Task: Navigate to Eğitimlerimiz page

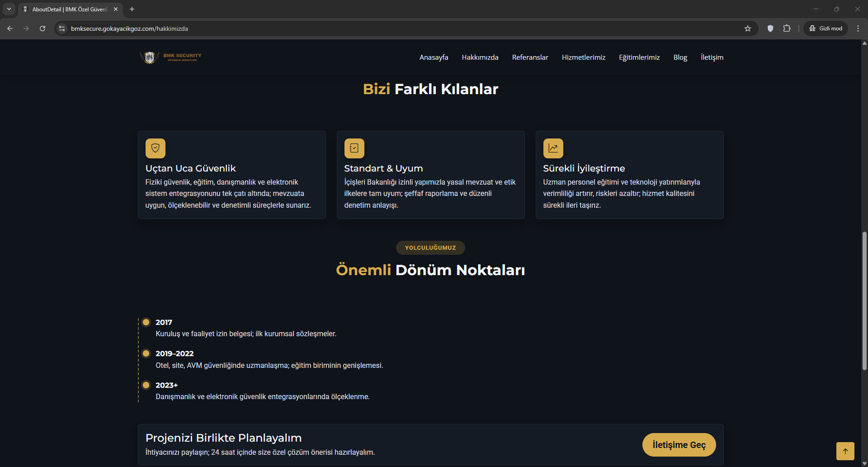Action: coord(639,57)
